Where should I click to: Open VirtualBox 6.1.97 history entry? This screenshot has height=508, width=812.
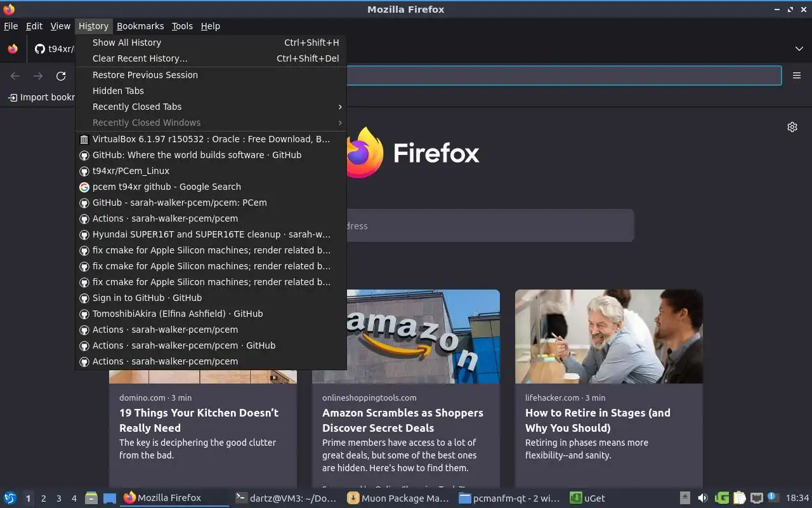211,139
